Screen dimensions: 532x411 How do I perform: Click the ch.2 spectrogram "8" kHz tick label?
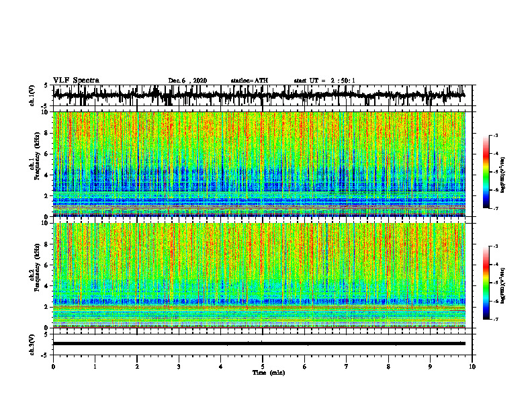click(x=46, y=244)
